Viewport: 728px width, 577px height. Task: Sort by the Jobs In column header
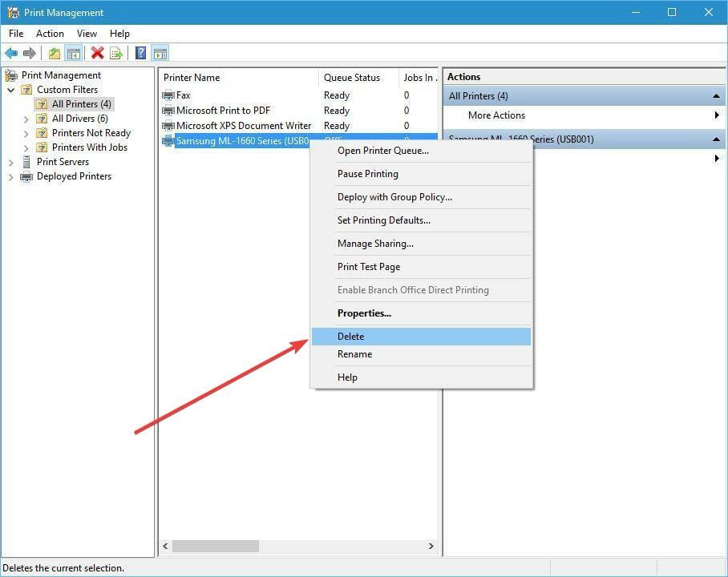pos(419,78)
